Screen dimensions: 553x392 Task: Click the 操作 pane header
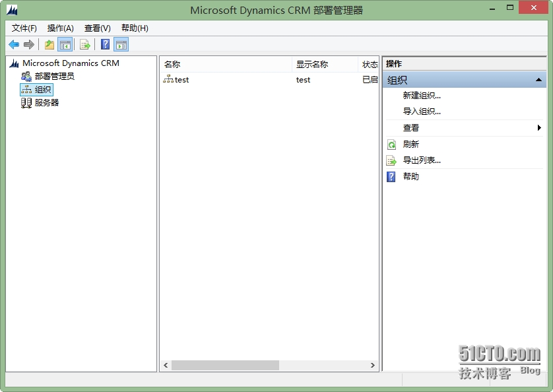[465, 64]
